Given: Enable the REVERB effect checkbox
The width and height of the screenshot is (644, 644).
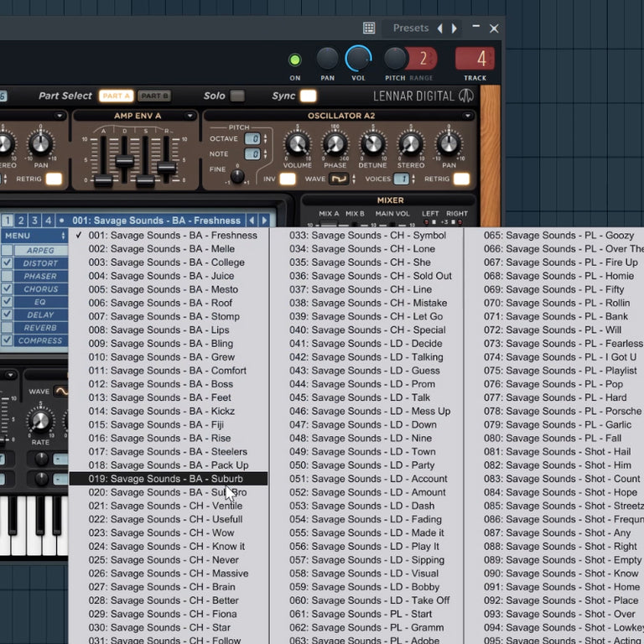Looking at the screenshot, I should click(7, 328).
